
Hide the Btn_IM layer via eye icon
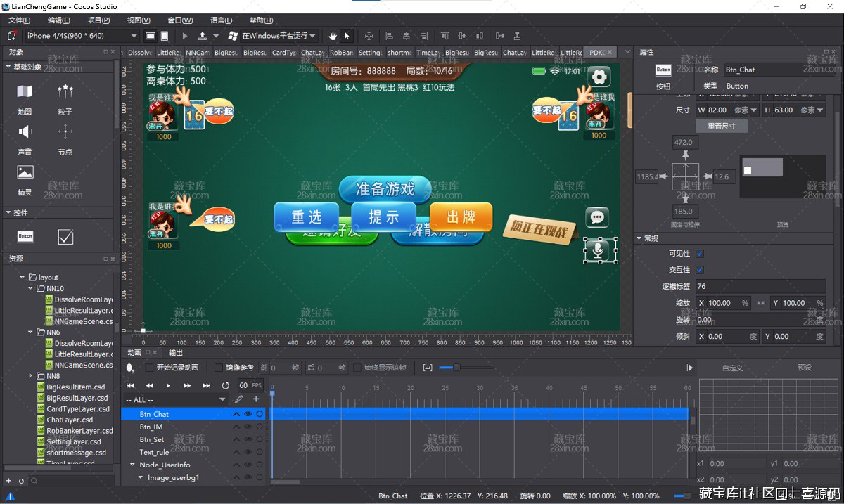(248, 427)
